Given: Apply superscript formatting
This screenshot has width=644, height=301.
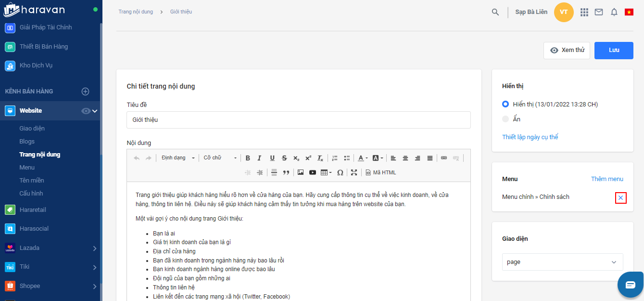Looking at the screenshot, I should [x=308, y=158].
